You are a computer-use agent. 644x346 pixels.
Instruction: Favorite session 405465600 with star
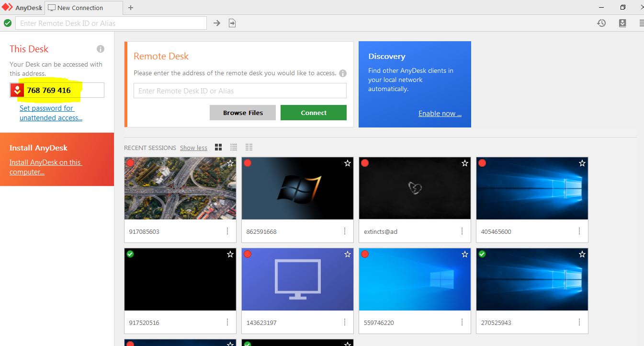pos(582,163)
